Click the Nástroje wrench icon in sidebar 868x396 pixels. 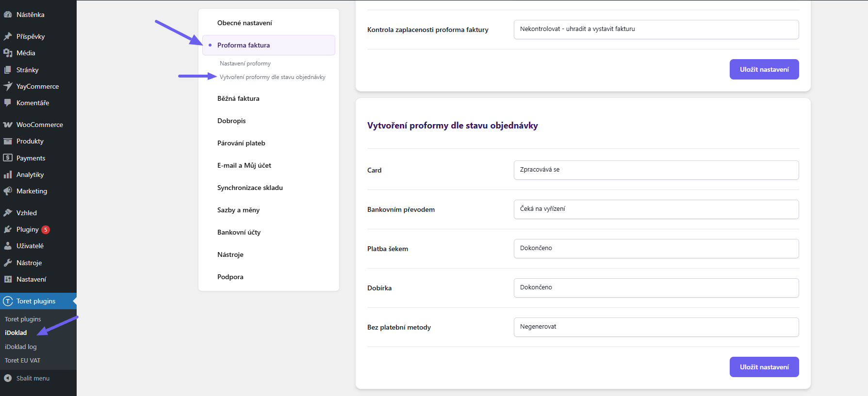8,263
